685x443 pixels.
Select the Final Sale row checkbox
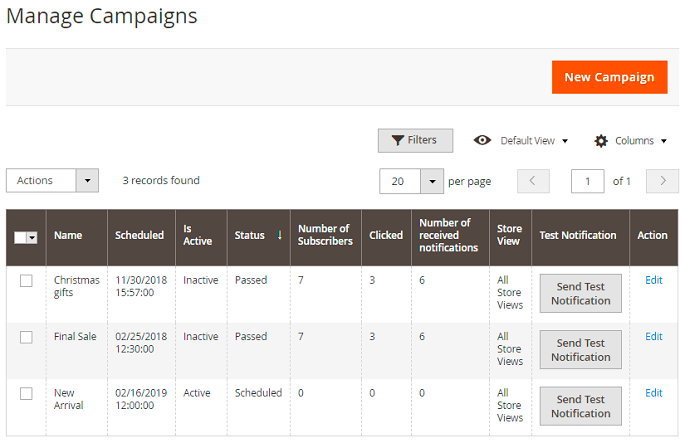[x=26, y=337]
